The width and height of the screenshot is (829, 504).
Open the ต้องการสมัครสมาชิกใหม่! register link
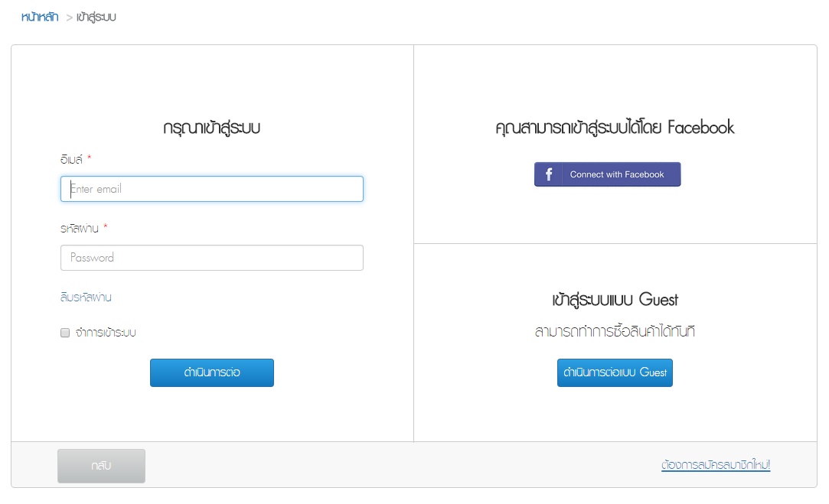point(716,465)
